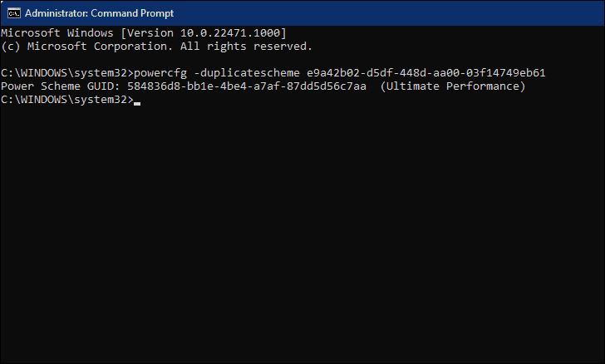Click the first 'C:\WINDOWS\system32>' prompt
This screenshot has height=364, width=605.
67,73
